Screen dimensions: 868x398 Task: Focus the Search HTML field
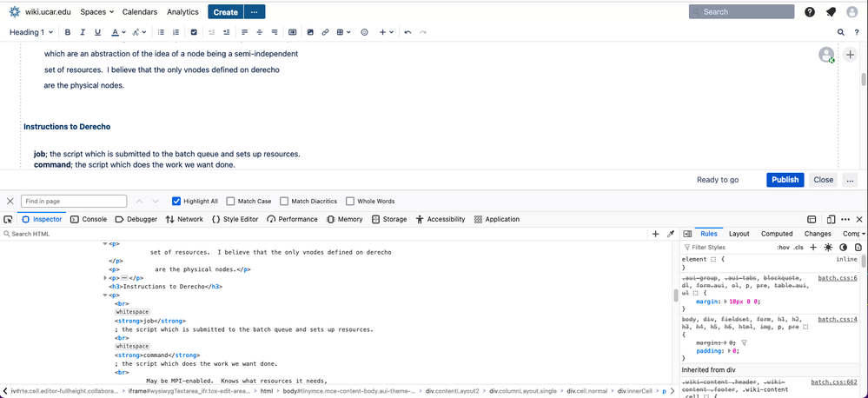(x=327, y=234)
